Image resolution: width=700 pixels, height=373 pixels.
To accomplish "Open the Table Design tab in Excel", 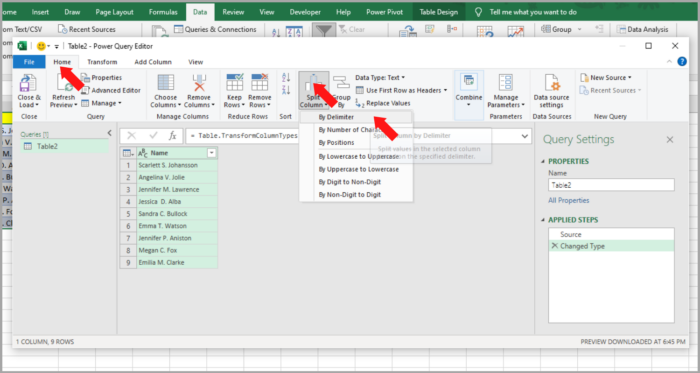I will click(439, 12).
